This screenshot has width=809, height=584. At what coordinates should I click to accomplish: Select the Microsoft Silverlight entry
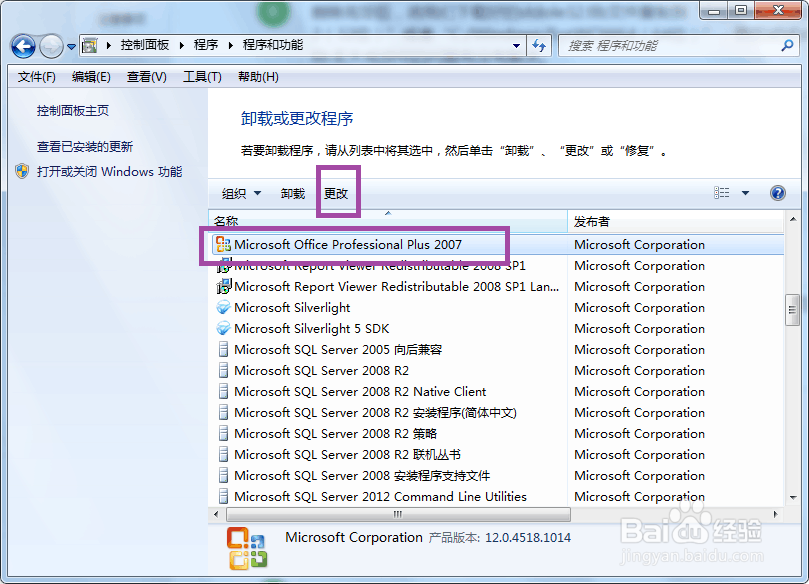pos(497,308)
